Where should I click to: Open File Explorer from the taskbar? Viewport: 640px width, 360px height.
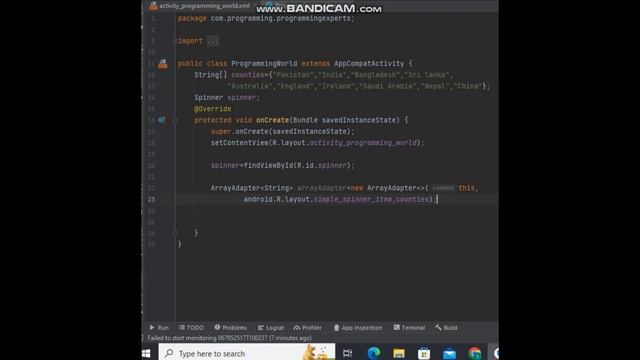[399, 353]
